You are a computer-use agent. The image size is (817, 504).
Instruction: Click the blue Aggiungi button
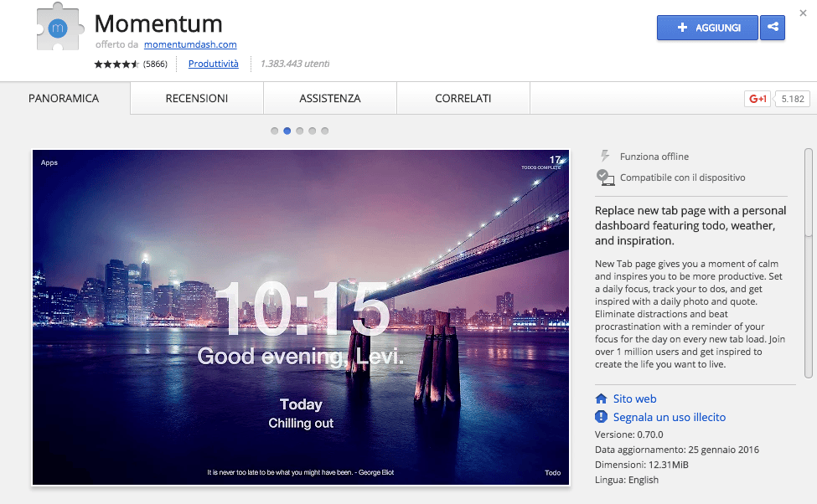tap(706, 28)
